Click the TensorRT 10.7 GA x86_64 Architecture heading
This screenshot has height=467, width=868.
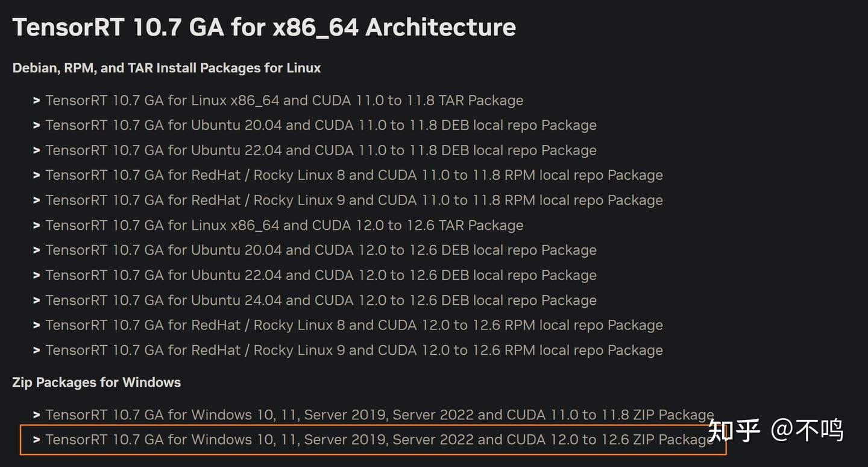264,27
